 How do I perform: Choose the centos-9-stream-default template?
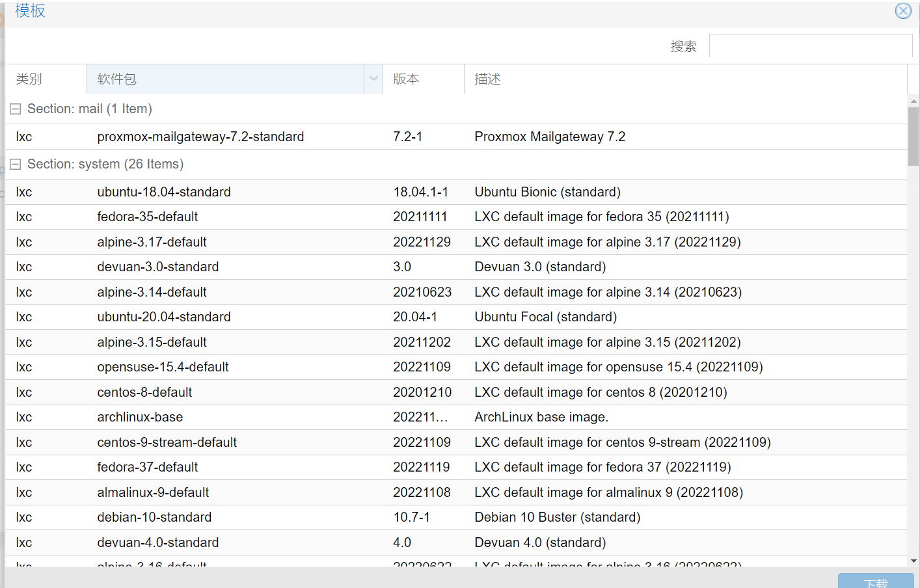[167, 442]
